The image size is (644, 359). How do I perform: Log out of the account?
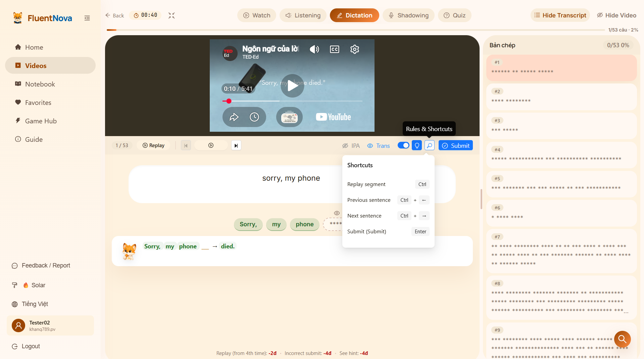click(26, 346)
